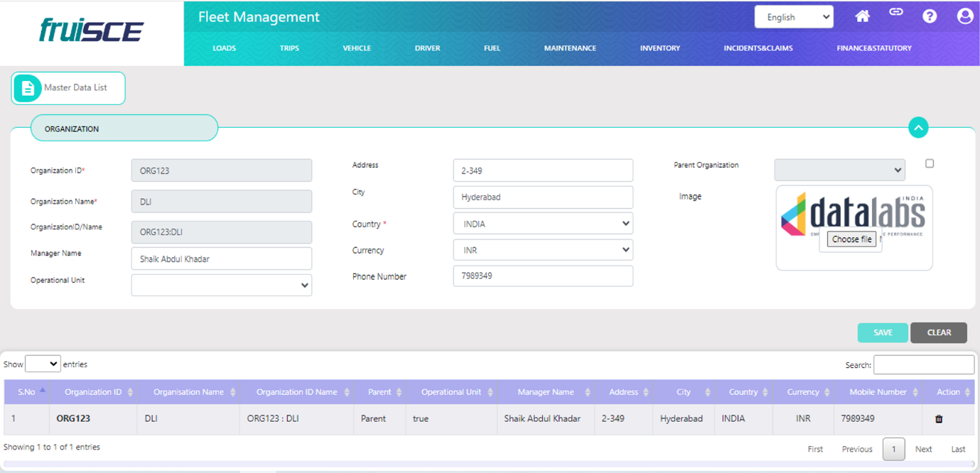This screenshot has height=473, width=980.
Task: Click Choose file on the image
Action: click(x=851, y=239)
